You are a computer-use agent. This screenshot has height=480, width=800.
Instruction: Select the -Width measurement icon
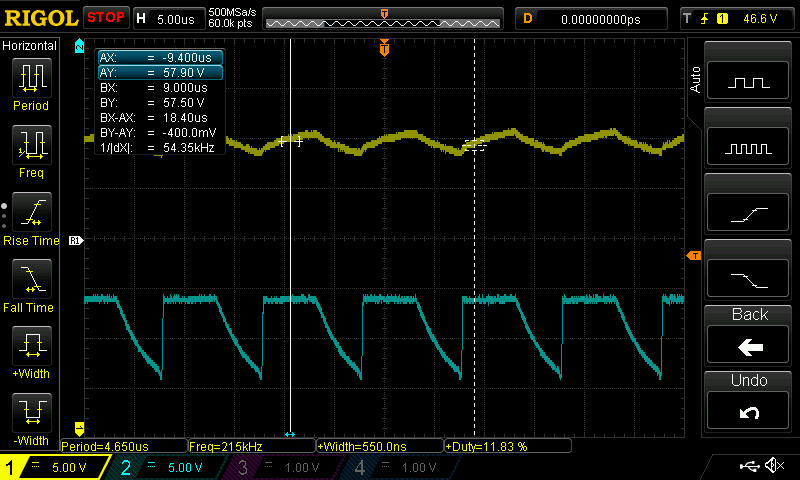(x=32, y=413)
